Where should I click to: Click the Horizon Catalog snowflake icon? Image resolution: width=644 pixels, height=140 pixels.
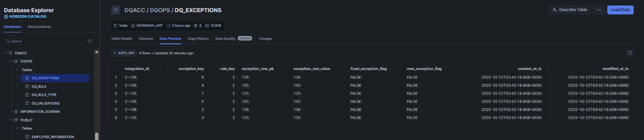[x=6, y=17]
